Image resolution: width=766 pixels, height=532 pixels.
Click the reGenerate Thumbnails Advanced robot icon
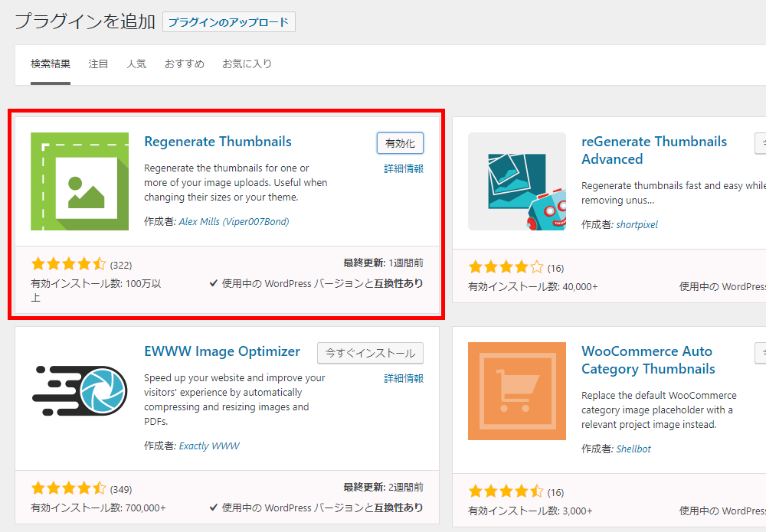517,181
